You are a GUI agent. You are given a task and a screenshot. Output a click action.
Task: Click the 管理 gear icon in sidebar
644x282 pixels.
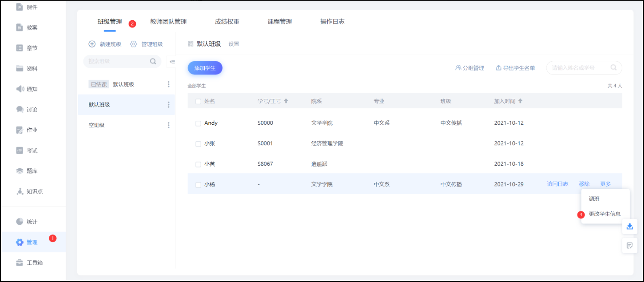point(20,242)
